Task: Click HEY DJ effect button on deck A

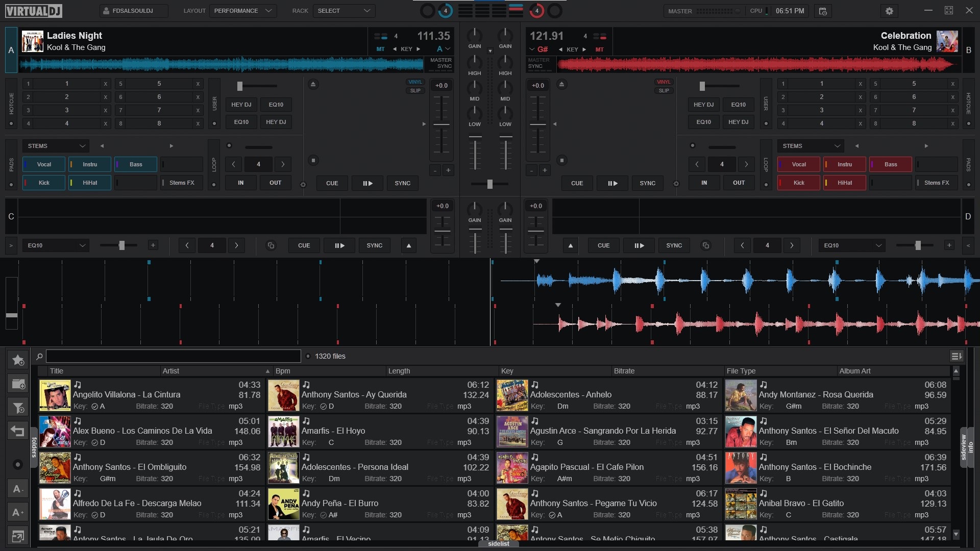Action: (x=241, y=105)
